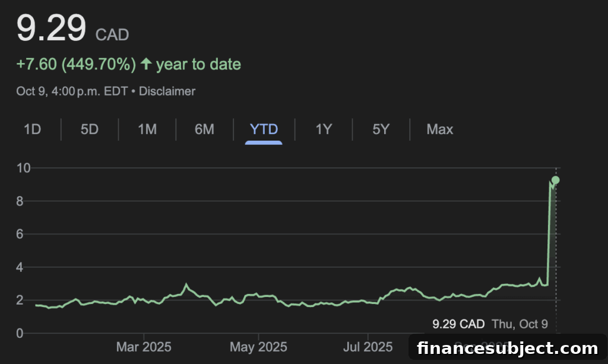
Task: Click the May 2025 axis label
Action: 259,347
